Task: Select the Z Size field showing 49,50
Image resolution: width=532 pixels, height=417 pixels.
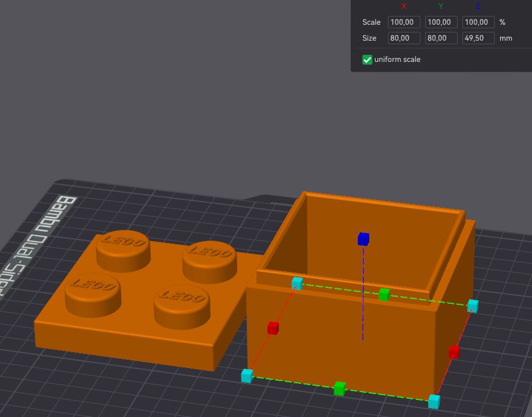Action: (x=478, y=38)
